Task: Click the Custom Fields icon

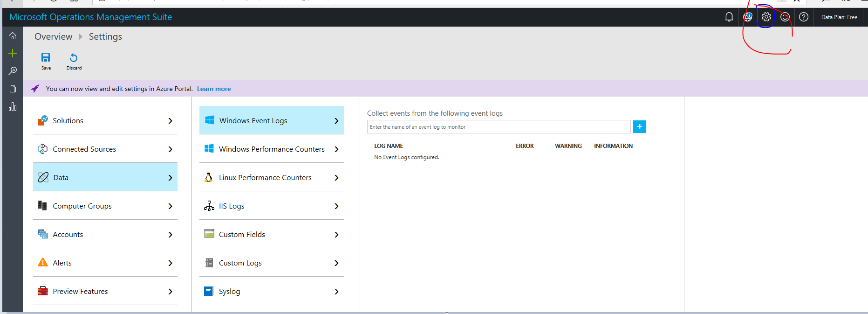Action: (x=209, y=234)
